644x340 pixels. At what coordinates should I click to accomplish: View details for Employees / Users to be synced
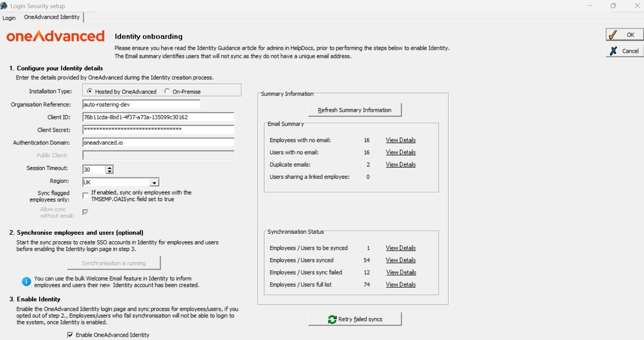coord(401,248)
